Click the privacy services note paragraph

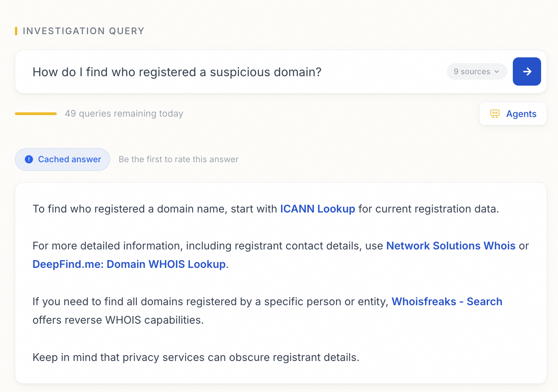coord(196,357)
